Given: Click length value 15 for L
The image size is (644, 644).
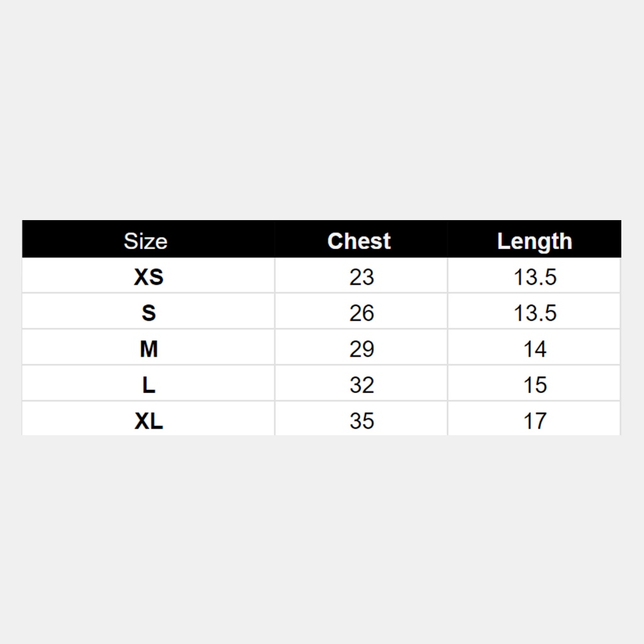Looking at the screenshot, I should (x=535, y=384).
